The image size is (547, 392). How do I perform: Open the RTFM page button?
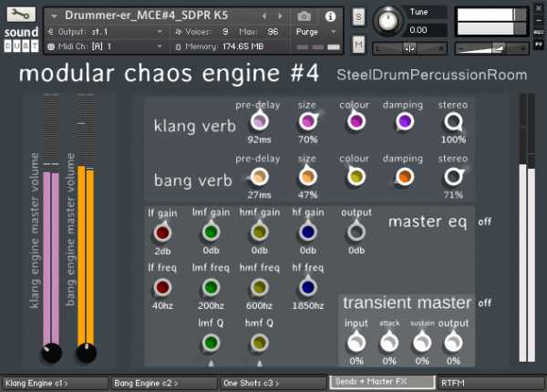[490, 383]
